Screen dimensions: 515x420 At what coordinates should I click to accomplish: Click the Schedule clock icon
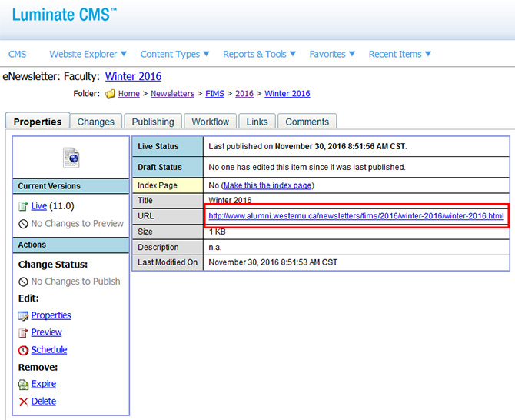coord(23,350)
